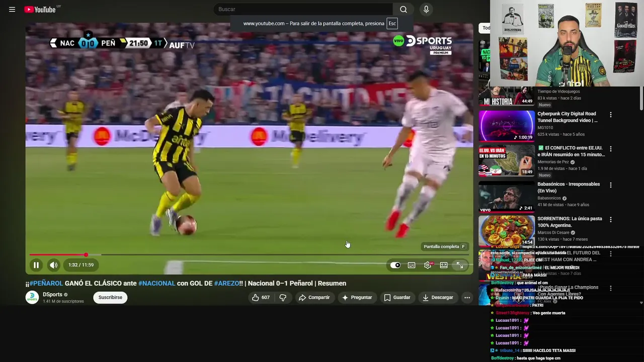The height and width of the screenshot is (362, 644).
Task: Turn on subtitles with the captions icon
Action: coord(412,265)
